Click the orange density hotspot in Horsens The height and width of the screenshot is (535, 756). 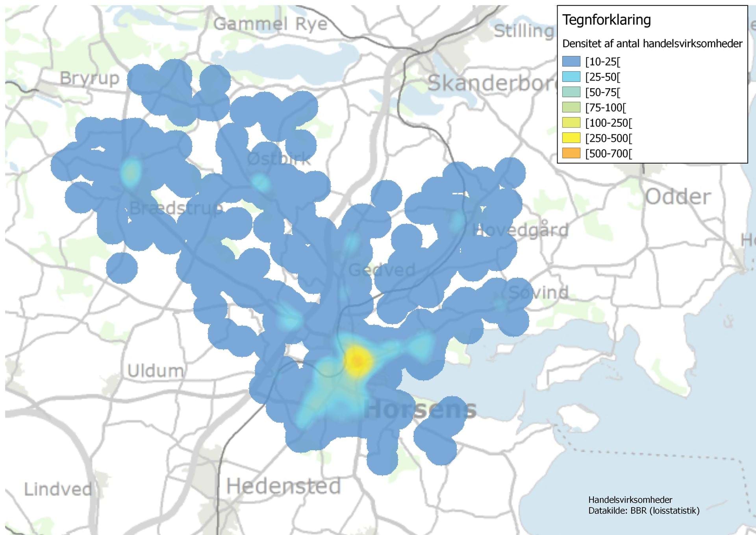pyautogui.click(x=357, y=360)
